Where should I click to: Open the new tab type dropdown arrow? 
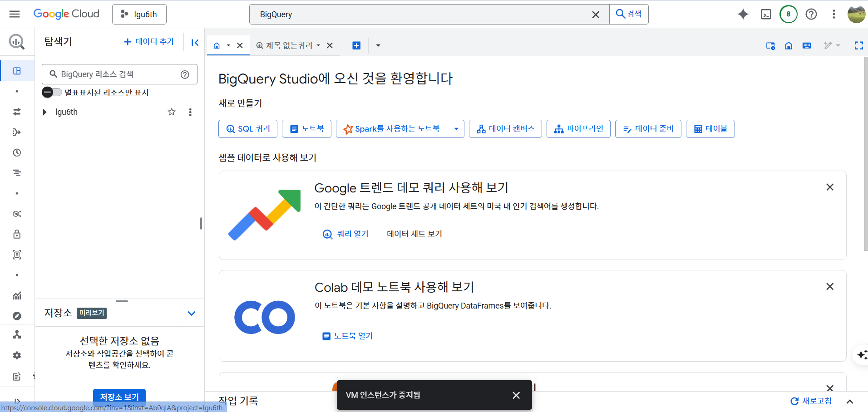(x=378, y=45)
